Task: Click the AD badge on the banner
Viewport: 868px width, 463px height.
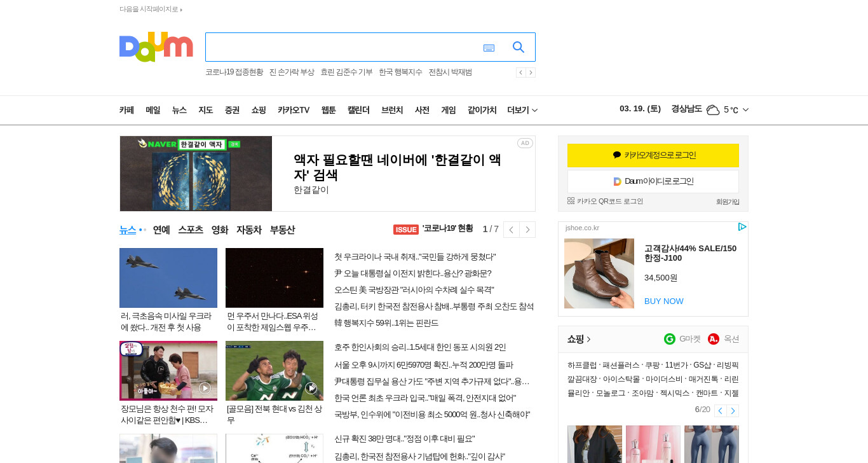Action: click(x=525, y=143)
